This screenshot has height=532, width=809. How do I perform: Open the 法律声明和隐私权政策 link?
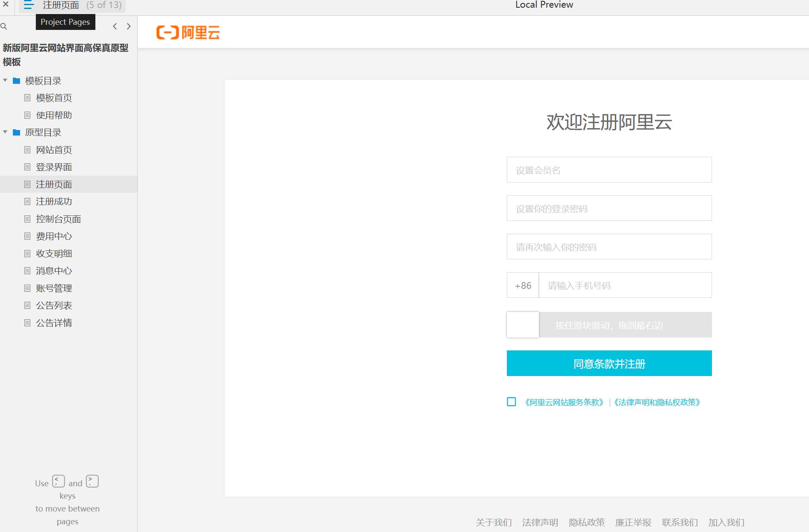click(x=657, y=402)
